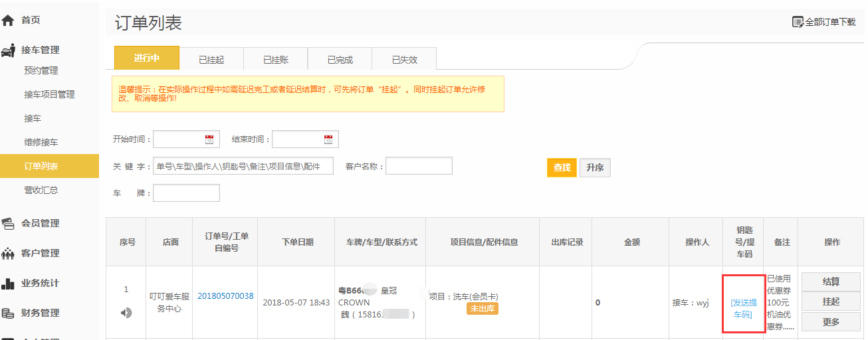Click the speaker icon in order row 1
Viewport: 868px width, 340px height.
(x=126, y=312)
